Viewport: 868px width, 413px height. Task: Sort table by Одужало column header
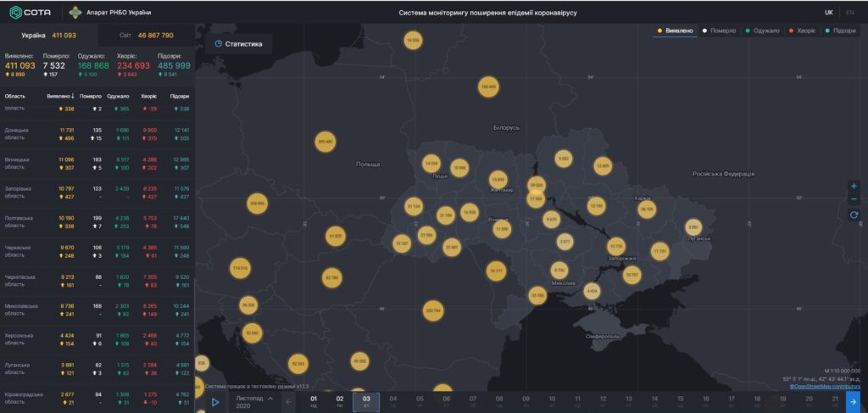(x=118, y=97)
